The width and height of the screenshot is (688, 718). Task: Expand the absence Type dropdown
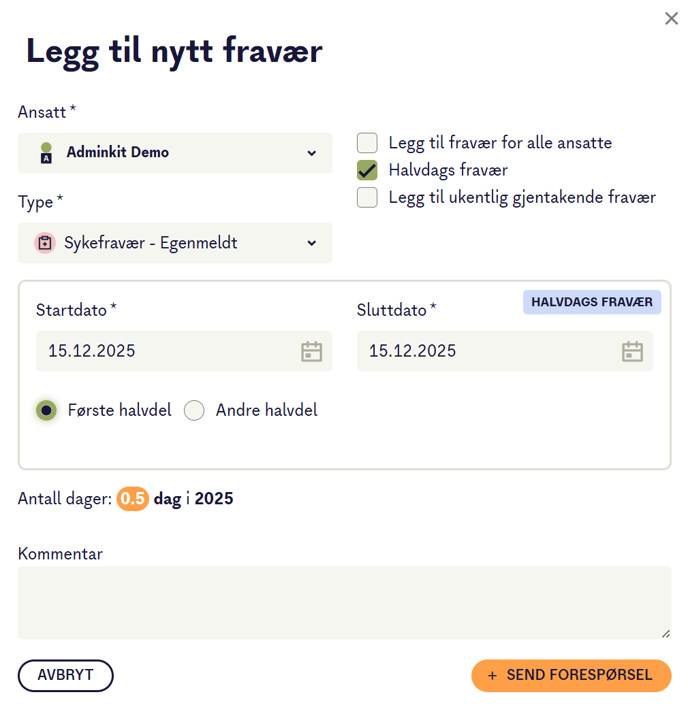point(175,243)
